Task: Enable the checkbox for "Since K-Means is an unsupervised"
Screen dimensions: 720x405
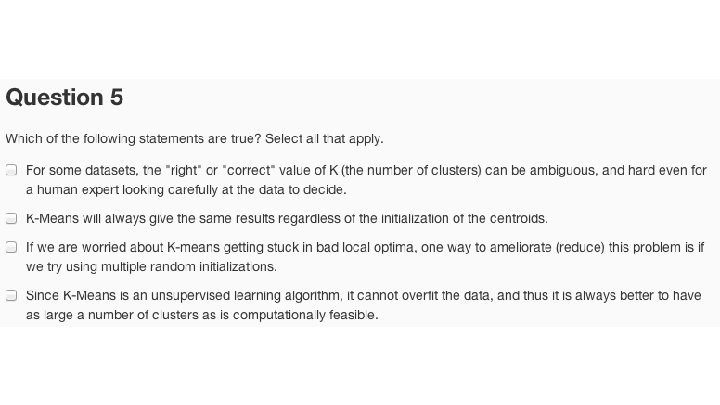Action: (x=11, y=296)
